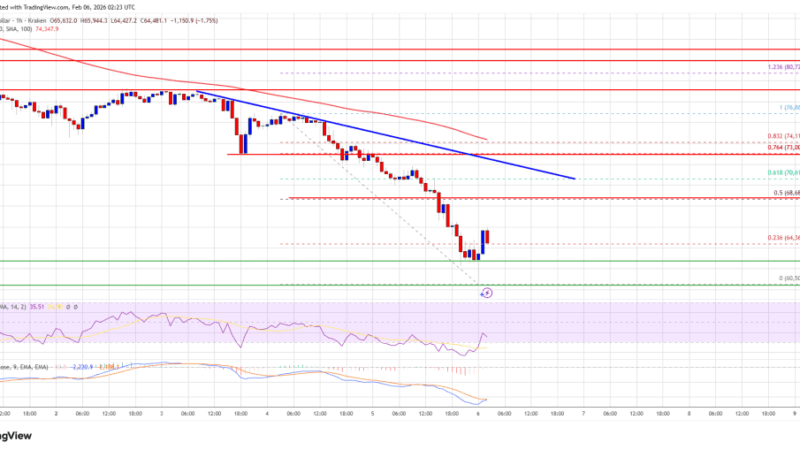Click the low price L64,427.2 value

tap(124, 21)
